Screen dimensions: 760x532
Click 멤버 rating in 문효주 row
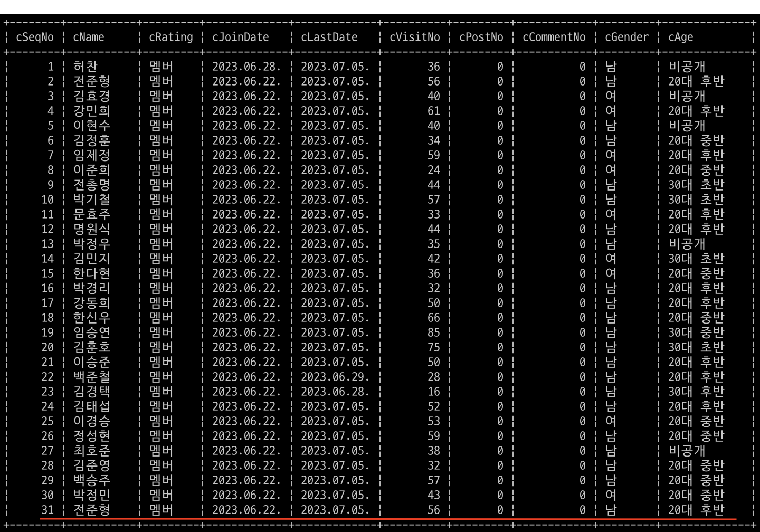[161, 214]
